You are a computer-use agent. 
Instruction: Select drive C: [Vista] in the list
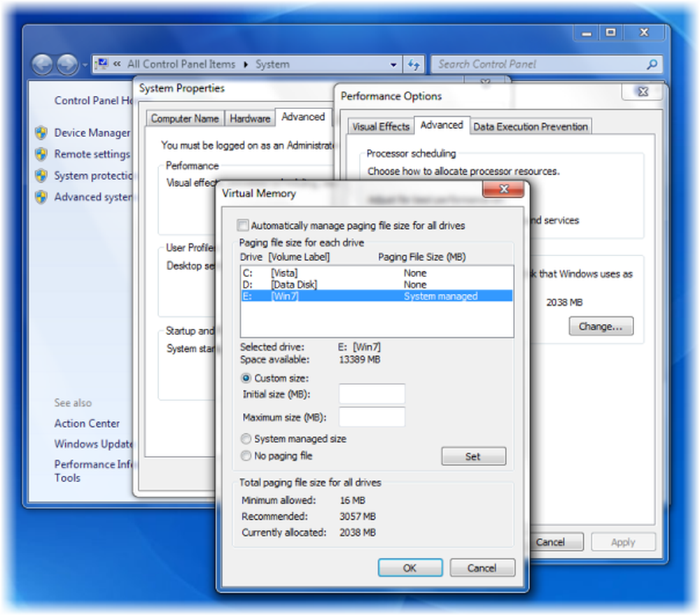pyautogui.click(x=377, y=273)
